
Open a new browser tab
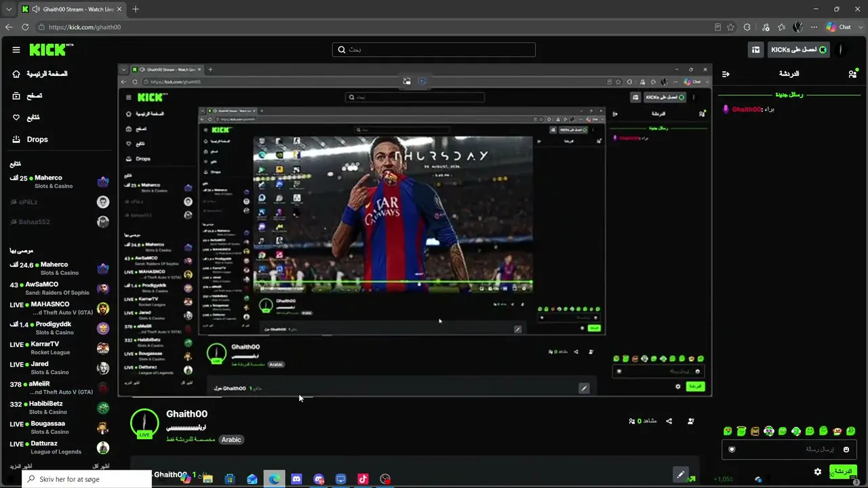[x=136, y=9]
